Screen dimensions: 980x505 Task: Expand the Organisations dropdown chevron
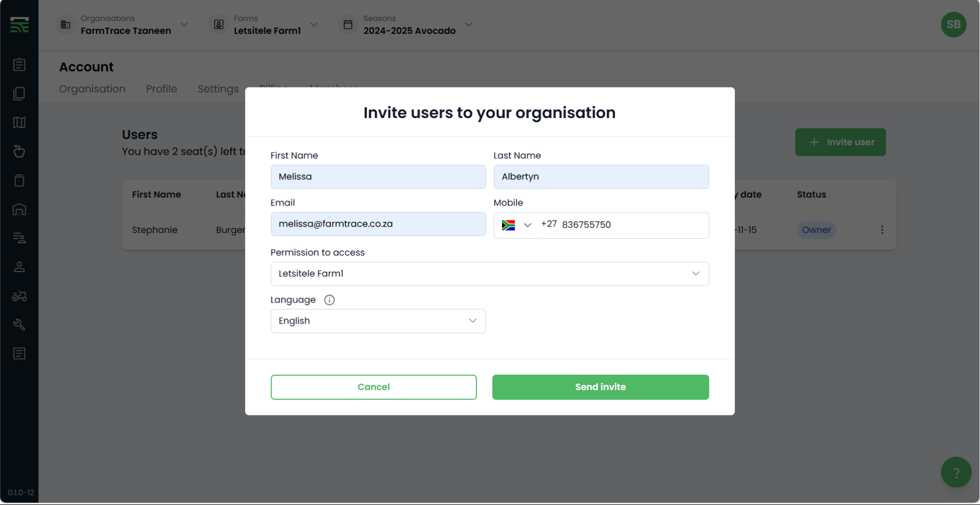click(184, 25)
